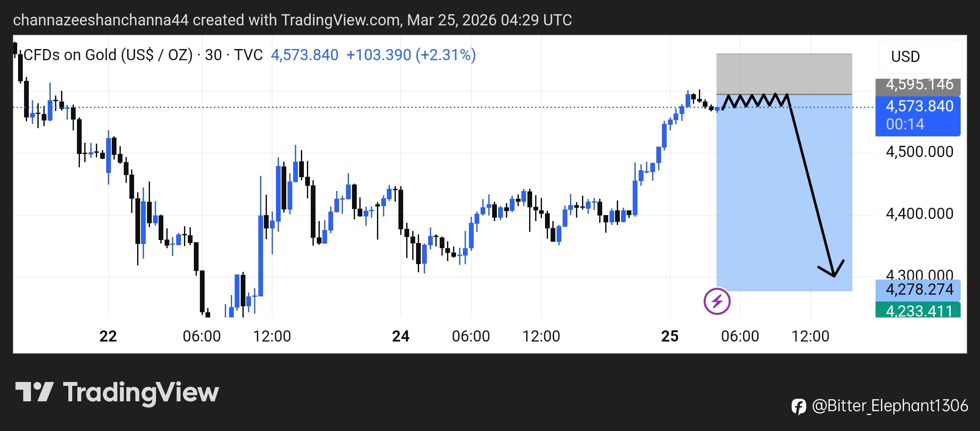The width and height of the screenshot is (980, 431).
Task: Click the TradingView logo icon
Action: [x=34, y=392]
